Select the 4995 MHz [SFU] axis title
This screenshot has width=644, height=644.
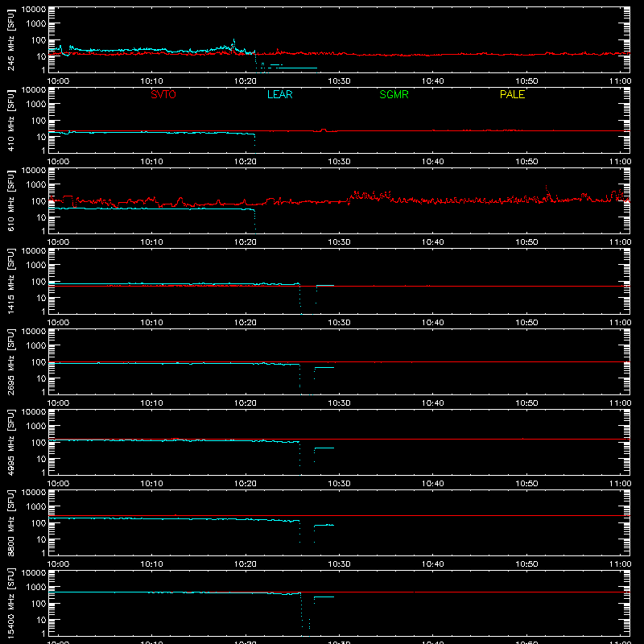11,442
